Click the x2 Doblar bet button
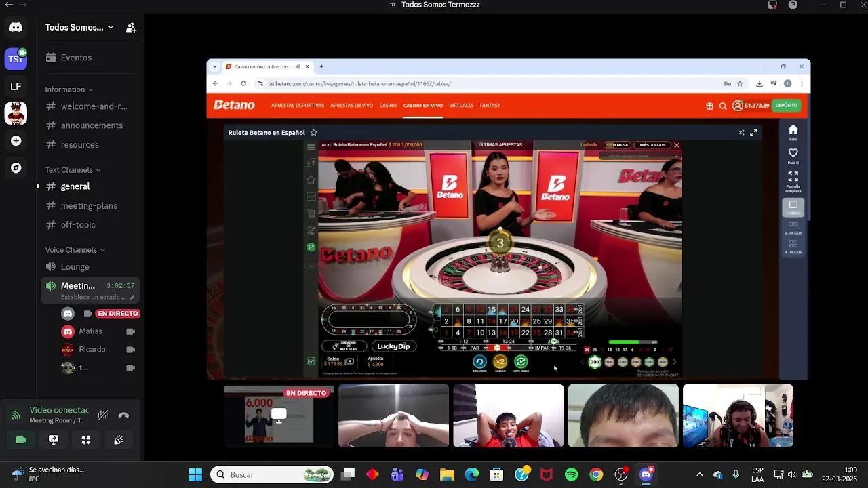The height and width of the screenshot is (488, 868). pyautogui.click(x=500, y=362)
